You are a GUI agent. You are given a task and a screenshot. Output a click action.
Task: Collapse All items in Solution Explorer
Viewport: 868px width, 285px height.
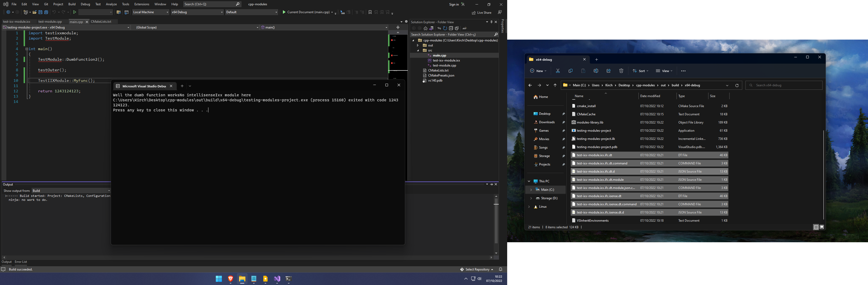coord(451,28)
